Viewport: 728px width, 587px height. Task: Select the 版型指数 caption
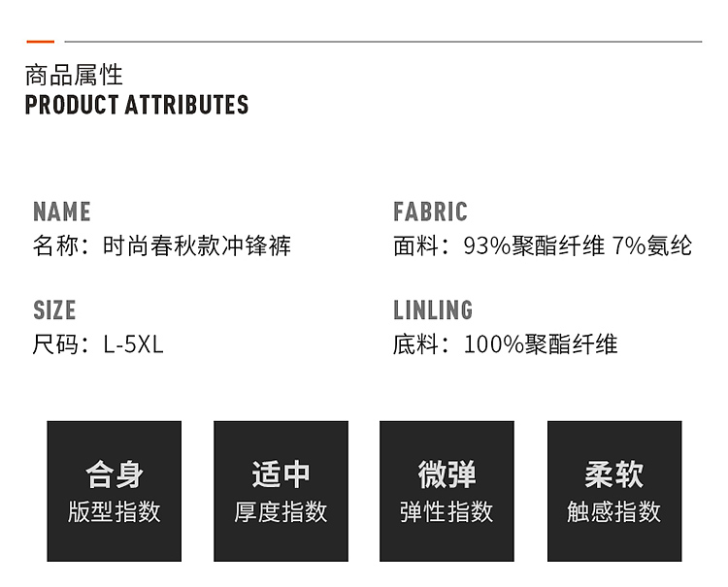115,511
